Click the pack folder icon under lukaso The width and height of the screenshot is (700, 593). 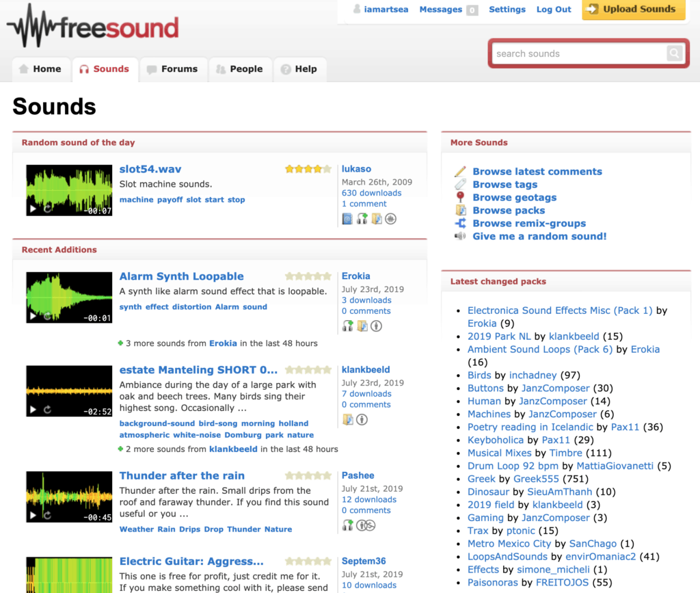[377, 219]
